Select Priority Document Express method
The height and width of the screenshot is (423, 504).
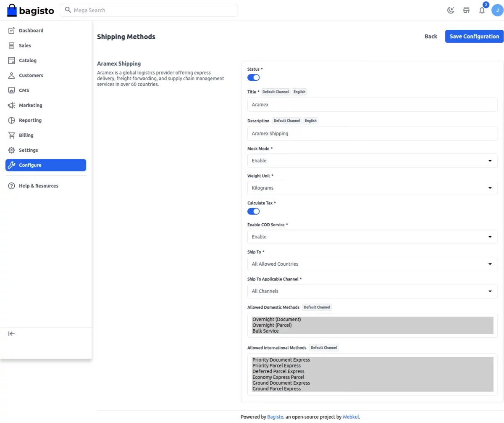(373, 360)
